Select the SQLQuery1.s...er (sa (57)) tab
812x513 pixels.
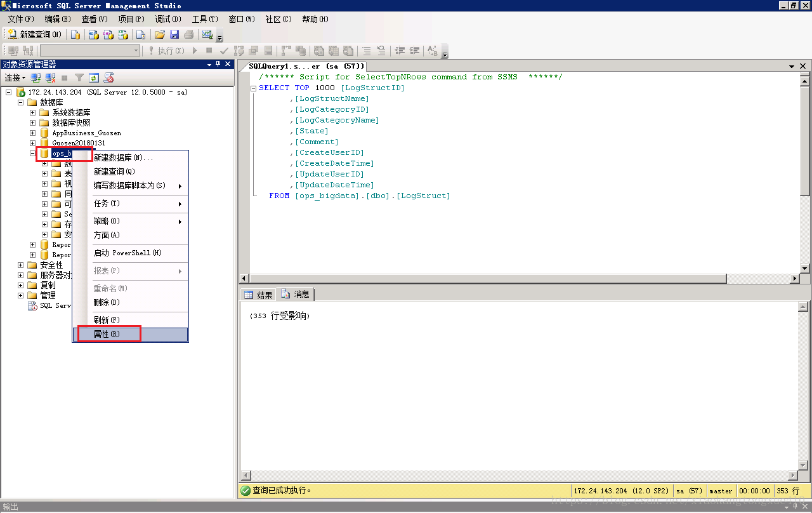click(306, 66)
